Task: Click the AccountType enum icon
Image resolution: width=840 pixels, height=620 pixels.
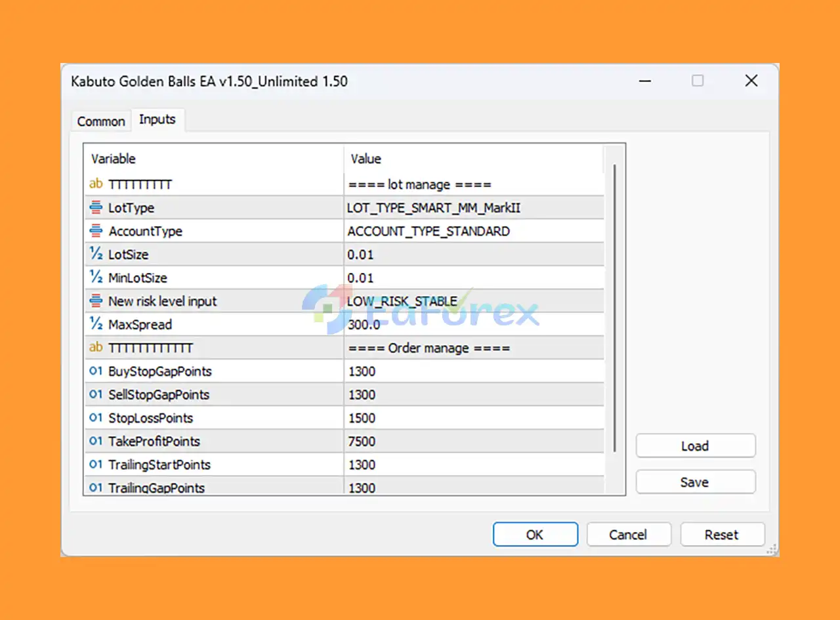Action: click(x=96, y=231)
